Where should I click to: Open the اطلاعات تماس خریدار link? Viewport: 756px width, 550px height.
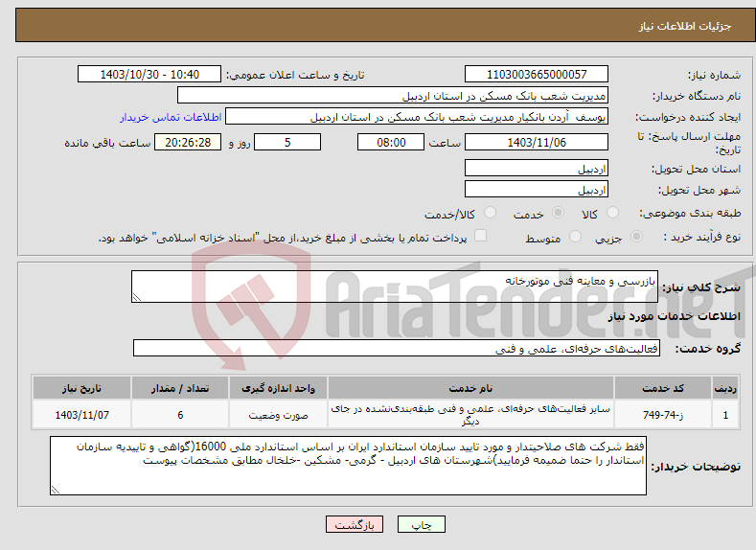171,117
